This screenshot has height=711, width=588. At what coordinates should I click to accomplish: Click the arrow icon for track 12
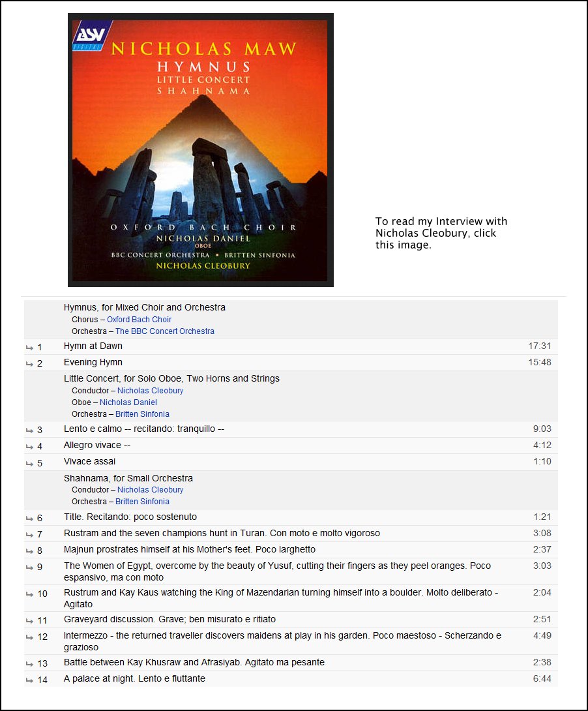29,637
